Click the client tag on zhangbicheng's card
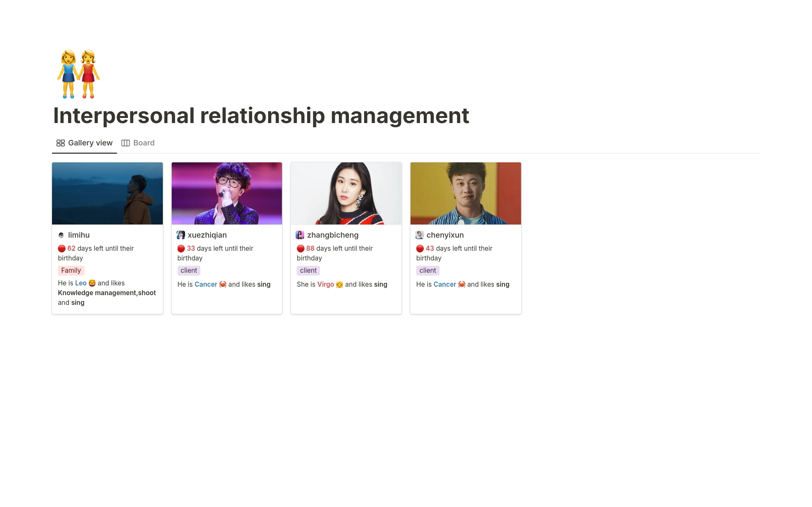The width and height of the screenshot is (812, 507). click(308, 270)
